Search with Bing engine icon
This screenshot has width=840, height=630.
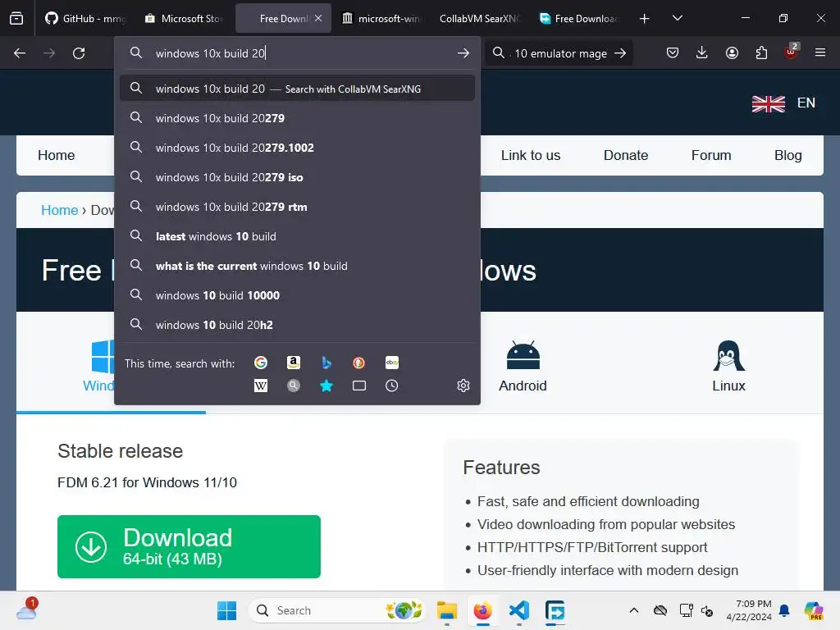pos(326,363)
